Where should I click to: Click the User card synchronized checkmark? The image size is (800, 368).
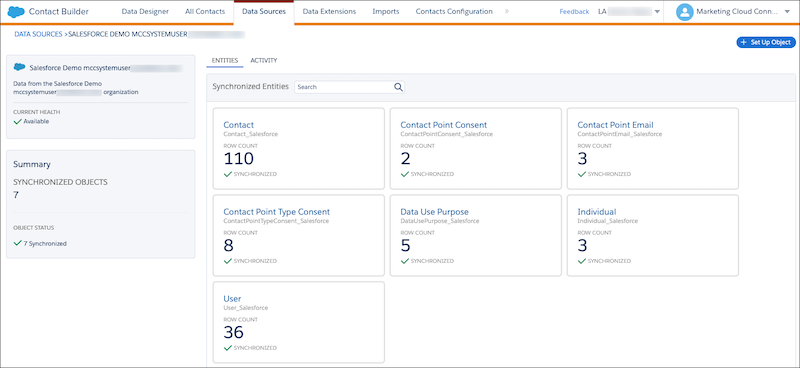[x=228, y=348]
